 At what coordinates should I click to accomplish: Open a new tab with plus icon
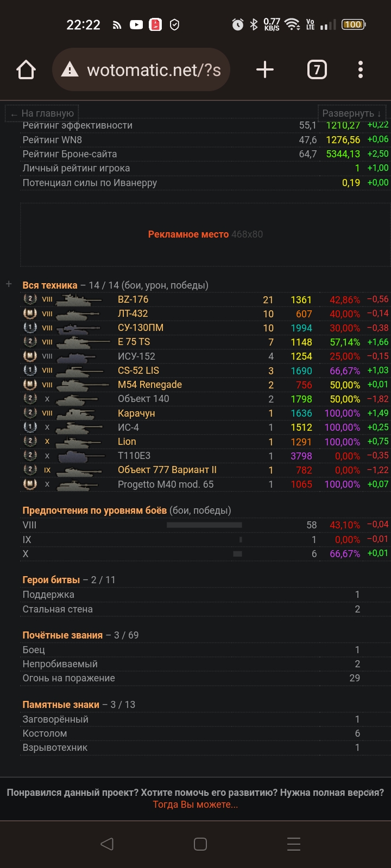(264, 70)
